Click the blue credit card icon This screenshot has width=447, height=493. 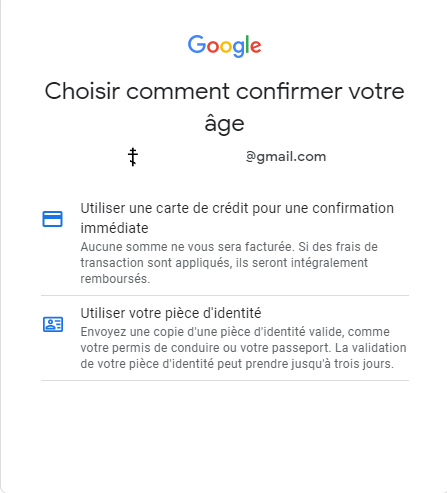52,219
